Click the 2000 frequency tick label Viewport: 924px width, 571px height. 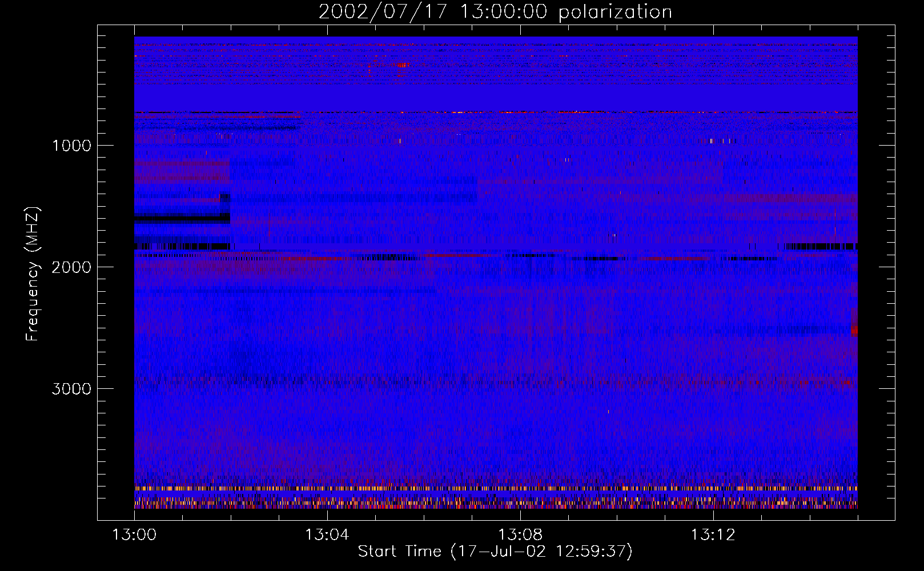click(71, 267)
